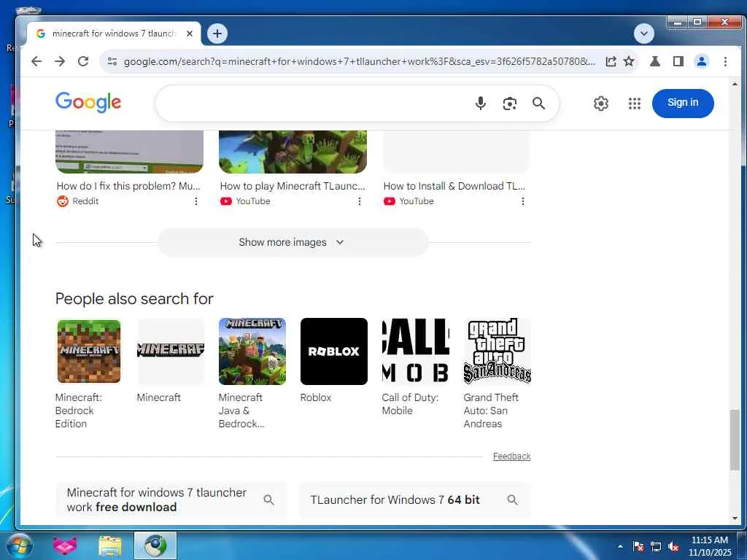Open Chrome Labs flask icon

click(x=655, y=61)
